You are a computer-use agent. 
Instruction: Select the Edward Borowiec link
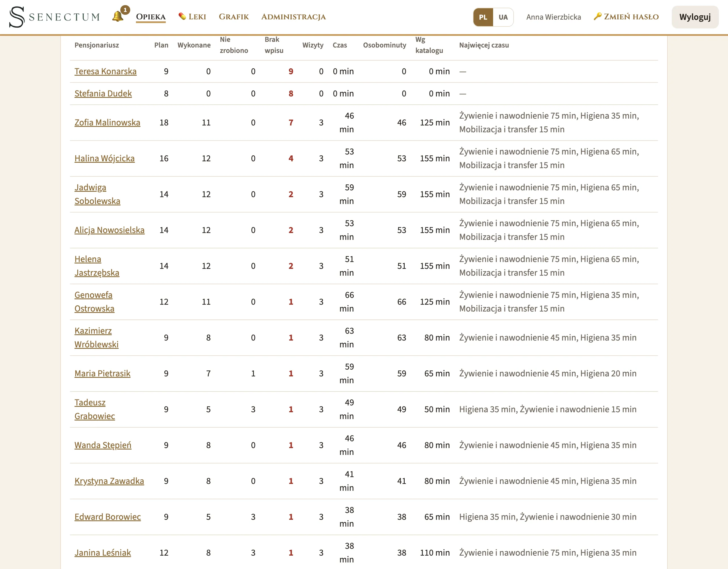point(107,517)
